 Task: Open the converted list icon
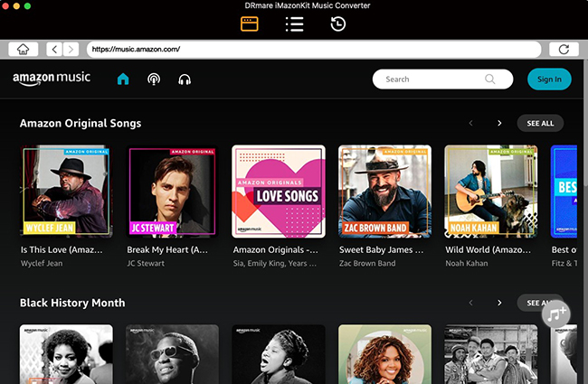point(293,24)
